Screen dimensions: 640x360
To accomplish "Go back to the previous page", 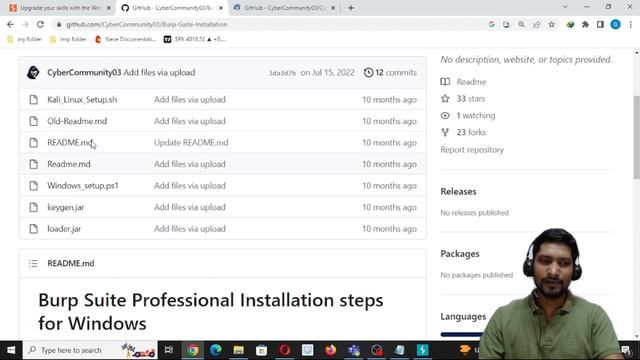I will [x=10, y=24].
